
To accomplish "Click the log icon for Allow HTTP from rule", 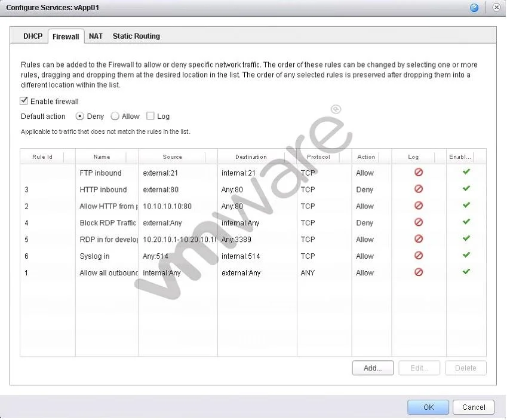I will point(419,206).
